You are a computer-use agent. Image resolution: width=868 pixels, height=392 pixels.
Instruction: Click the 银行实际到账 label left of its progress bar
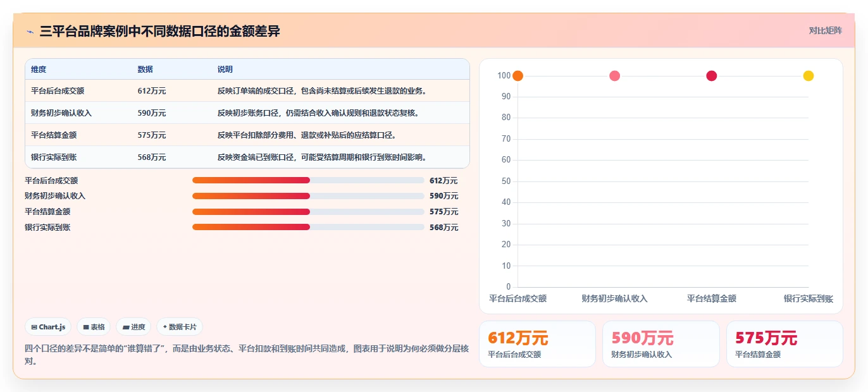pyautogui.click(x=47, y=228)
